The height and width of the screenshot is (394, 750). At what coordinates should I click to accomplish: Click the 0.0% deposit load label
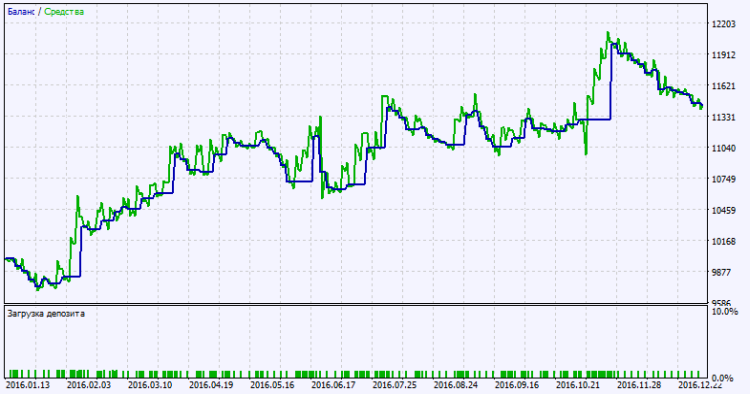tap(723, 378)
